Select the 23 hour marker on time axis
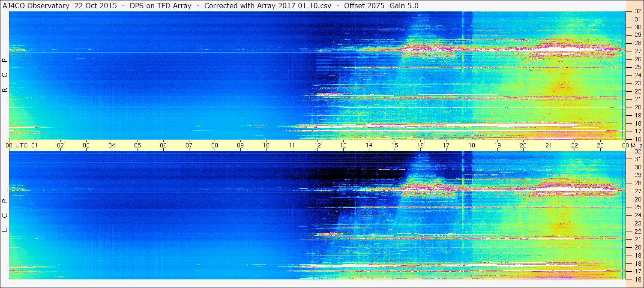Image resolution: width=644 pixels, height=288 pixels. [600, 145]
